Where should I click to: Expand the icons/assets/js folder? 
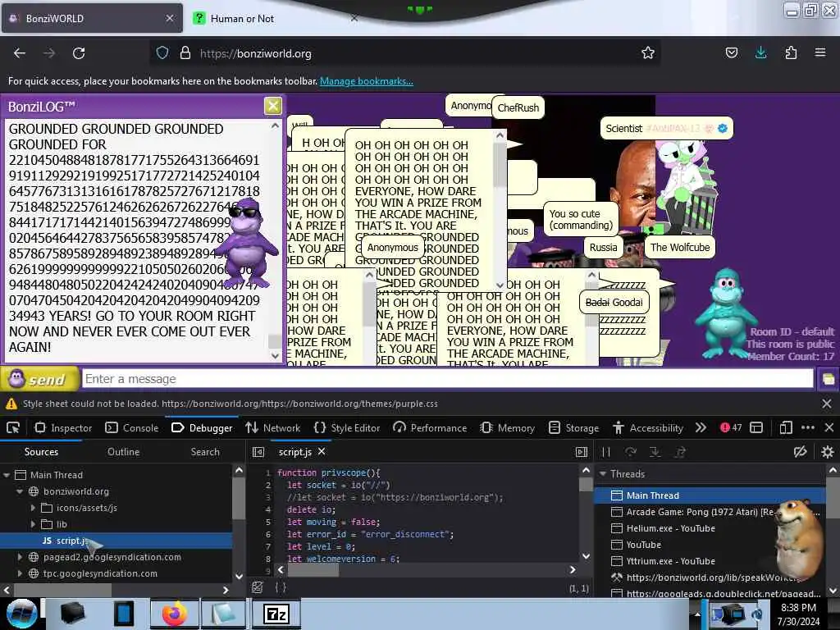(x=33, y=508)
